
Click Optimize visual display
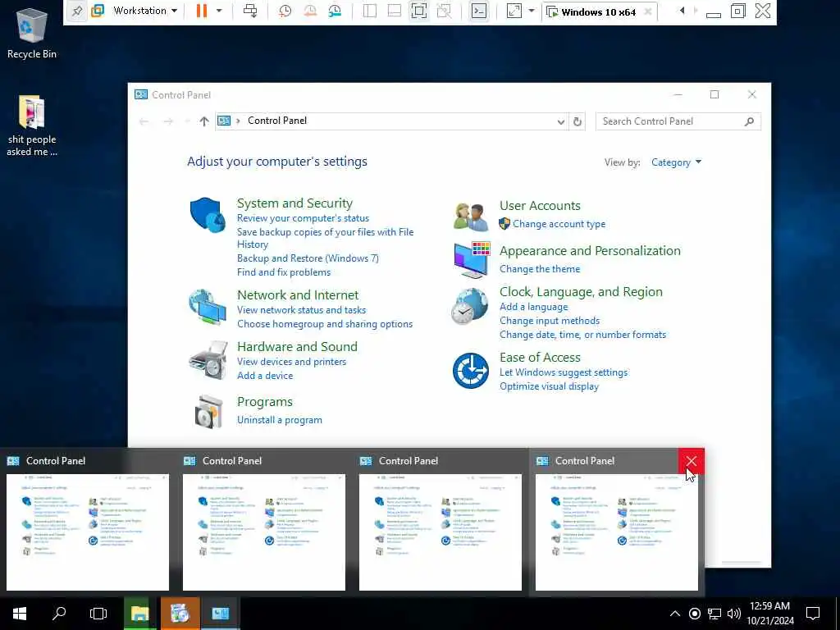[549, 386]
